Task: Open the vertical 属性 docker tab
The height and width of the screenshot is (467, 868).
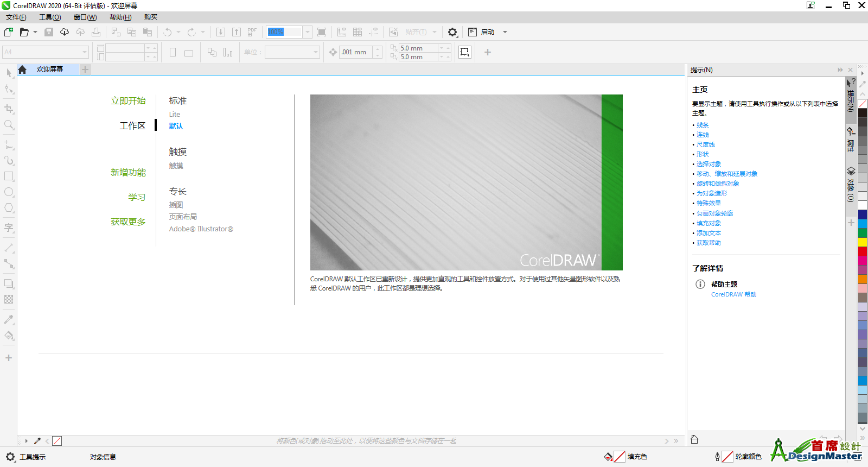Action: click(x=851, y=140)
